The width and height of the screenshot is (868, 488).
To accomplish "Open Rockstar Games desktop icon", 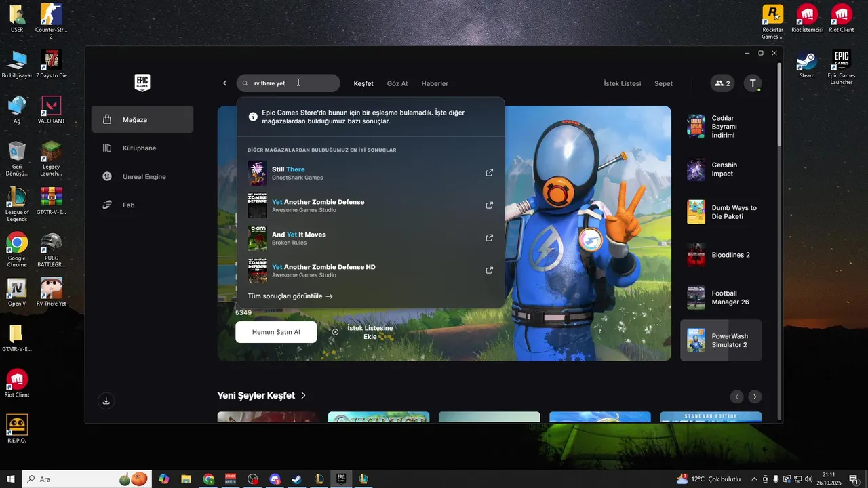I will [772, 22].
